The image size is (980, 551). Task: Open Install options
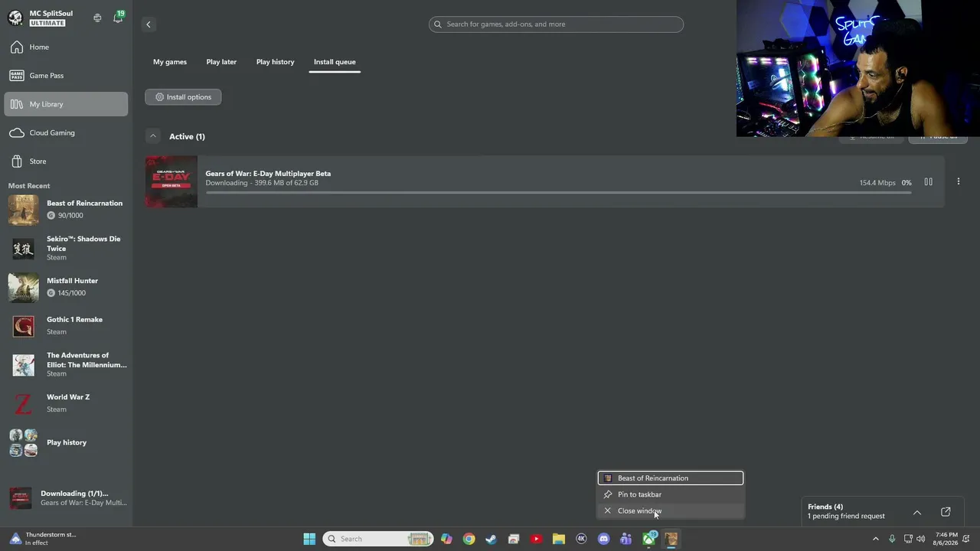(x=183, y=97)
